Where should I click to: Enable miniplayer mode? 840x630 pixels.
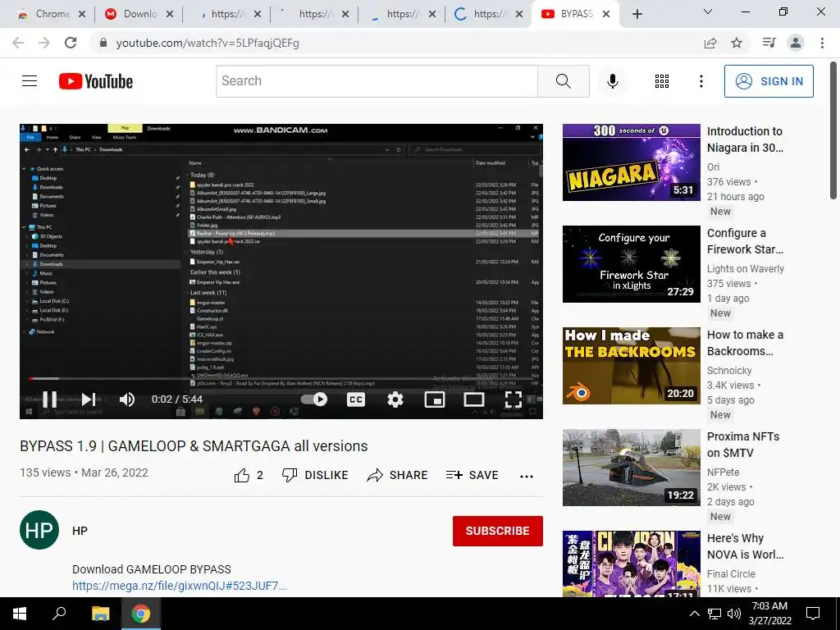[435, 399]
